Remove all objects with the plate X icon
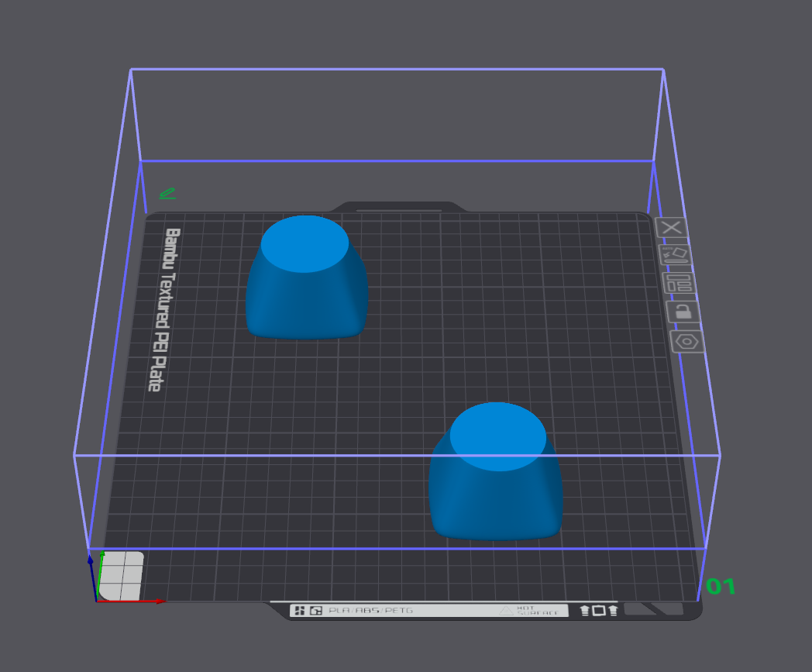 point(671,227)
